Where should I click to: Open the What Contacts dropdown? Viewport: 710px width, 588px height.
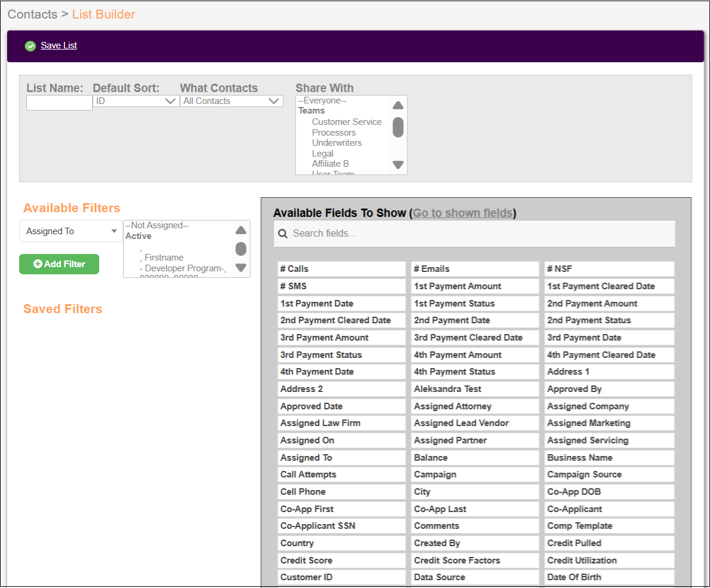(x=231, y=101)
